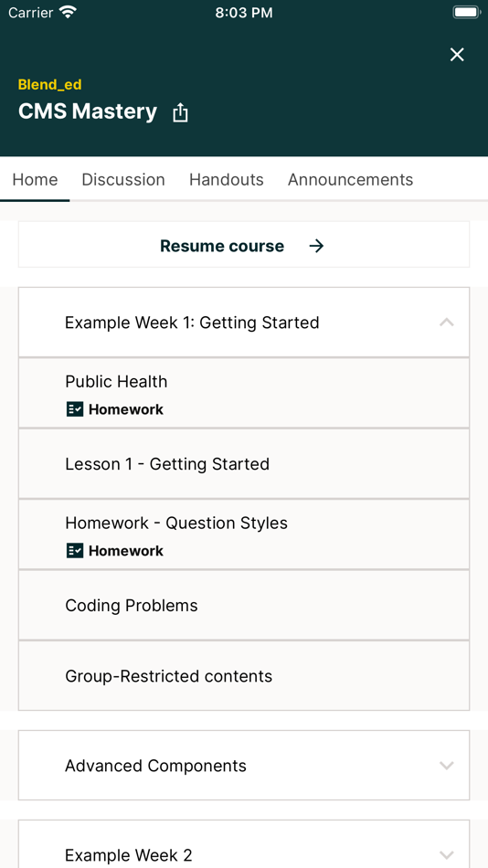The height and width of the screenshot is (868, 488).
Task: Tap Homework icon under Question Styles
Action: [75, 551]
